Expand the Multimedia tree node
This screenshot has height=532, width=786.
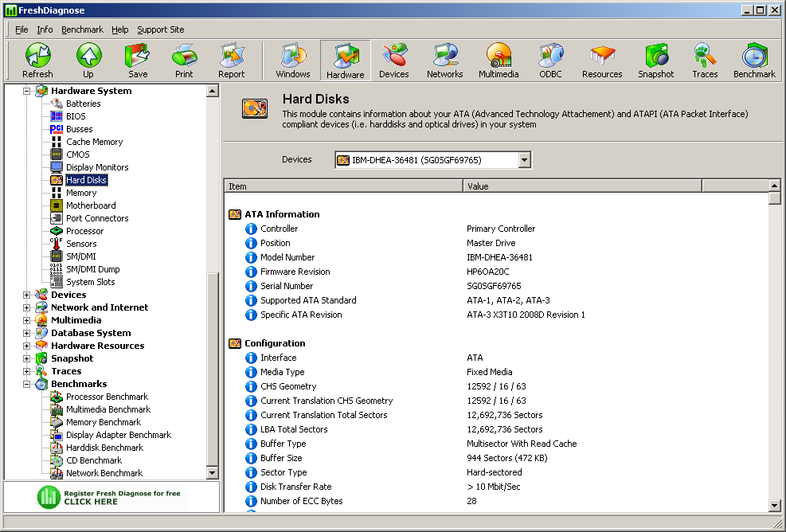[26, 320]
